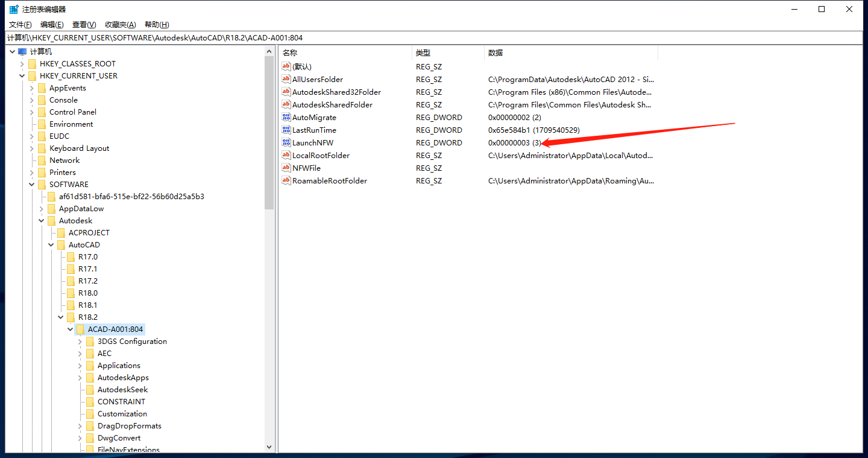The width and height of the screenshot is (868, 458).
Task: Expand the 3DGS Configuration node
Action: (80, 342)
